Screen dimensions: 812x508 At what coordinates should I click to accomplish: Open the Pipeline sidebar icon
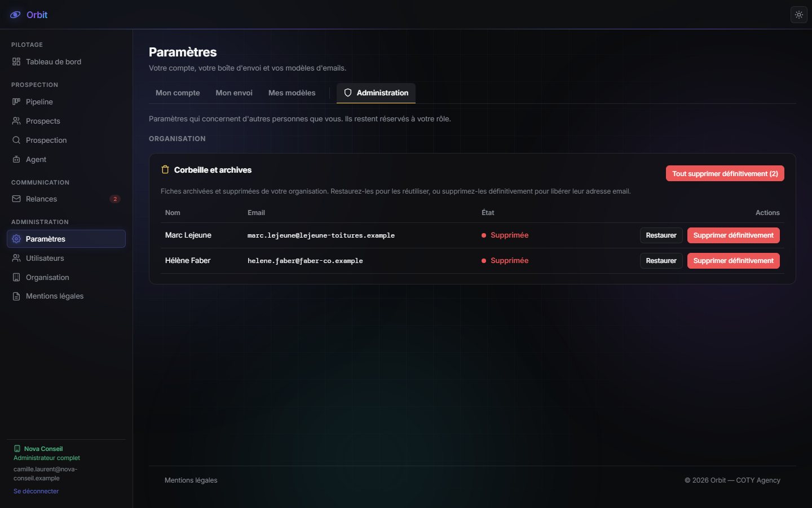point(16,102)
